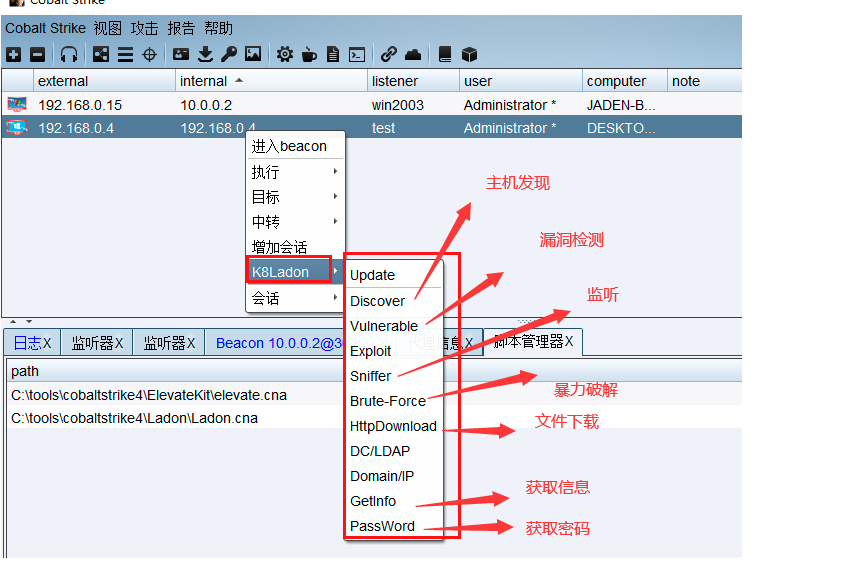858x562 pixels.
Task: Open screenshots with the picture icon
Action: click(x=253, y=55)
